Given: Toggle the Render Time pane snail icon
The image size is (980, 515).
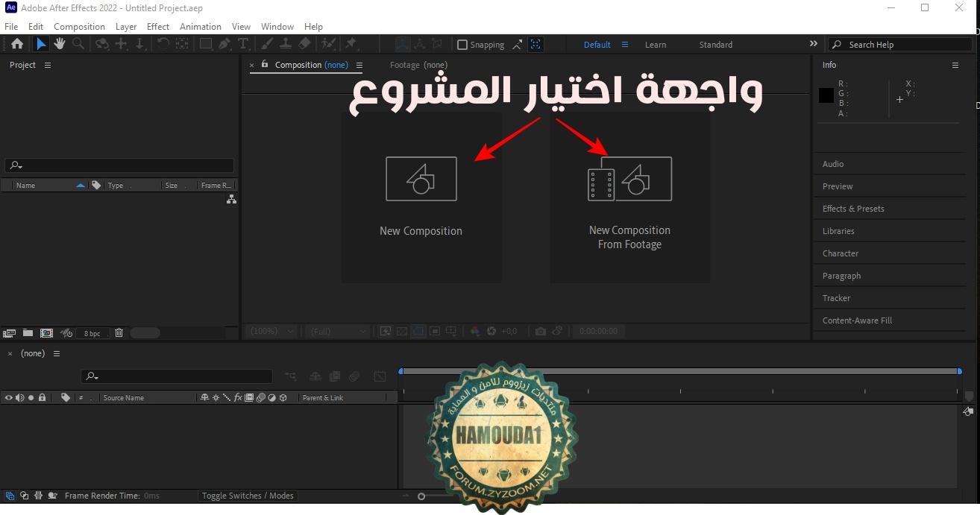Looking at the screenshot, I should click(52, 496).
